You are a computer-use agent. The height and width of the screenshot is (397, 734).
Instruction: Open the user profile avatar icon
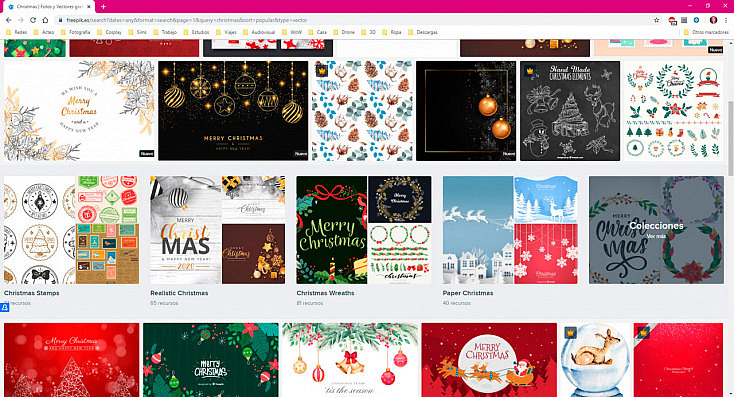(713, 20)
